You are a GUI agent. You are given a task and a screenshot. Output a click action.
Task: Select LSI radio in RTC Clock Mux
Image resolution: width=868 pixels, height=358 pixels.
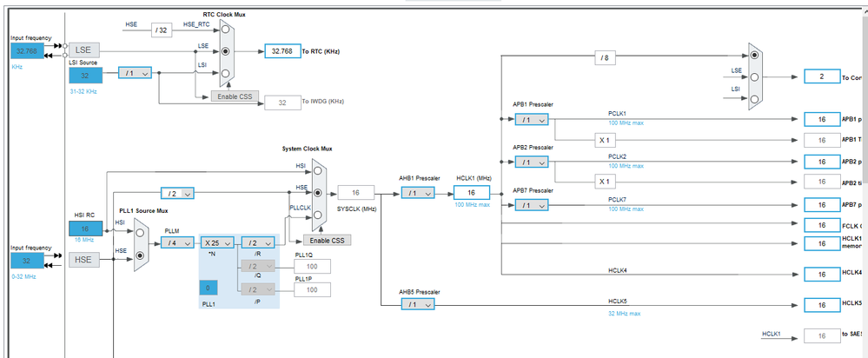(x=225, y=73)
